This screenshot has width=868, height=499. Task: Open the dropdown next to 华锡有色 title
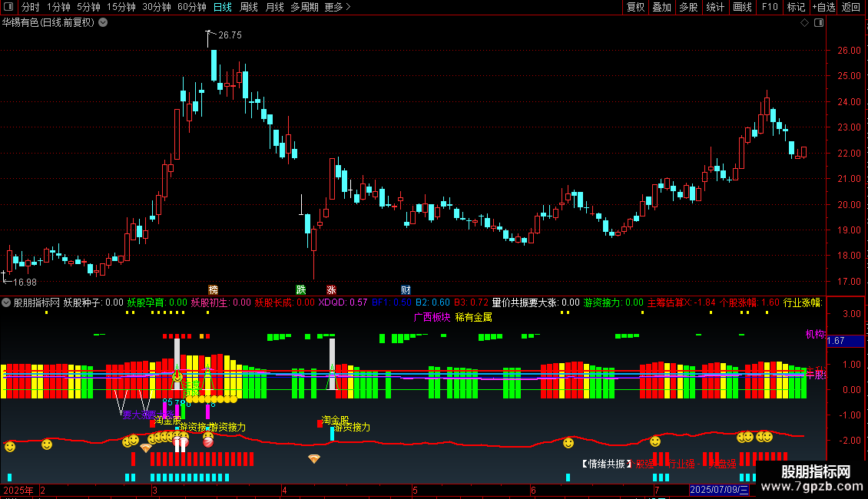tap(103, 23)
